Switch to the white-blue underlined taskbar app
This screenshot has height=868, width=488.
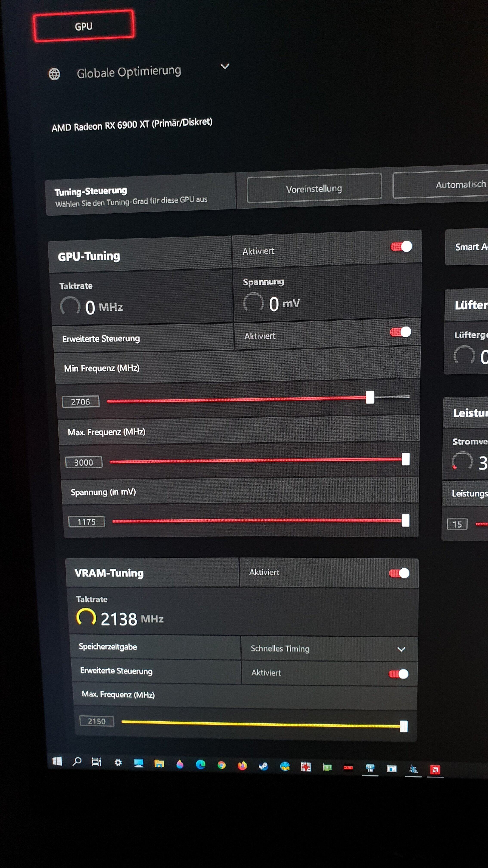[370, 768]
